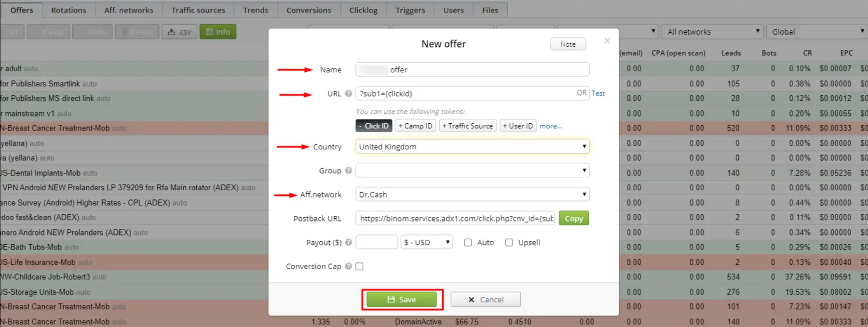868x327 pixels.
Task: Tick the Upsell checkbox
Action: (509, 242)
